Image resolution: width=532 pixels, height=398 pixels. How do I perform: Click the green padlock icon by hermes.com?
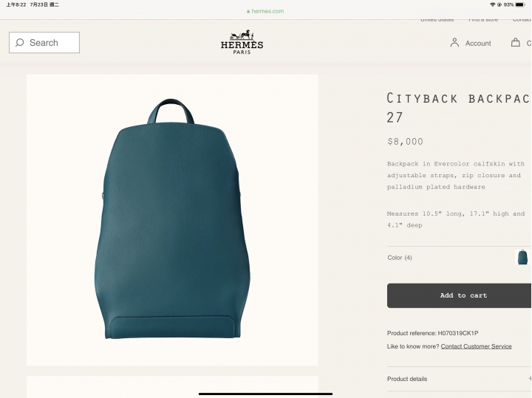248,11
